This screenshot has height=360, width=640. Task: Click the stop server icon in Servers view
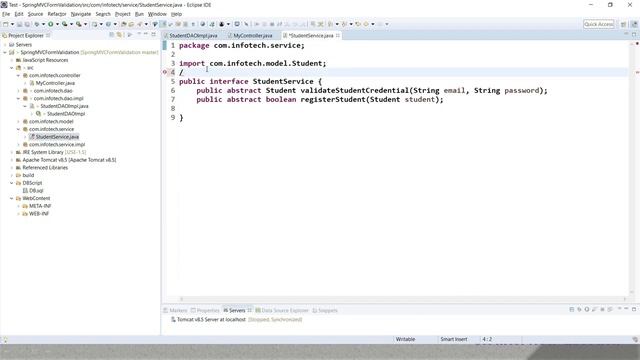tap(602, 310)
